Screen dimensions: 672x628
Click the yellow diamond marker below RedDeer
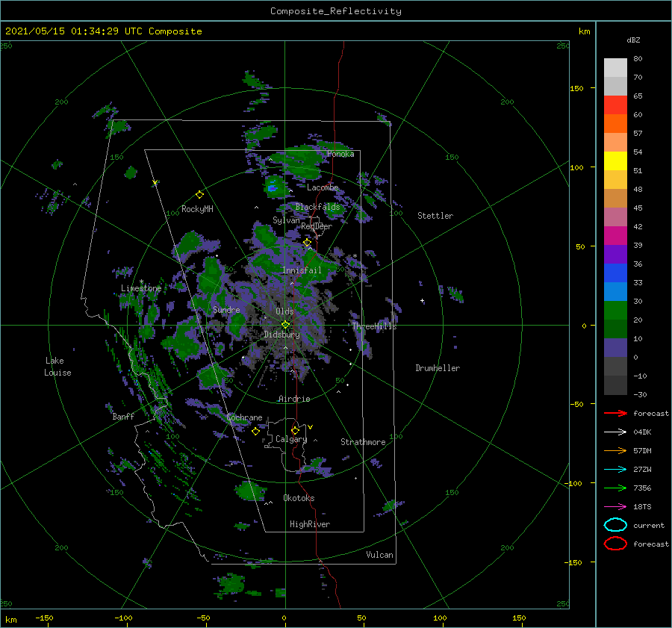point(307,243)
